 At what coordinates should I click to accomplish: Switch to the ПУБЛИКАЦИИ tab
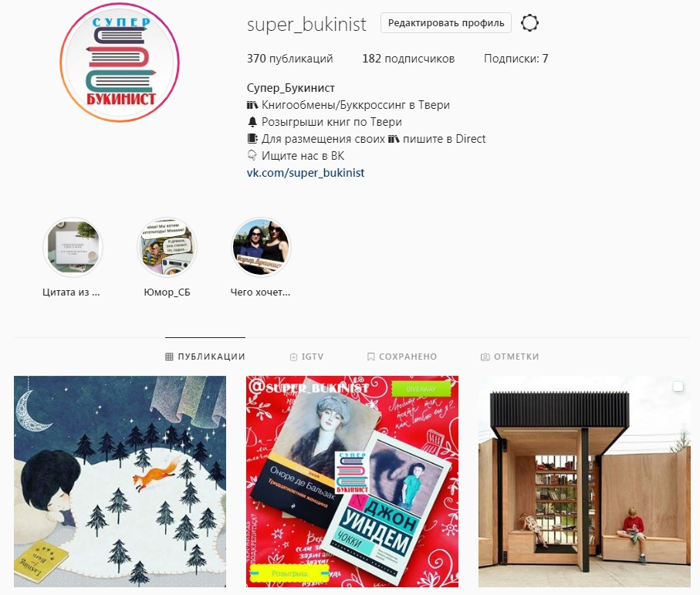205,357
